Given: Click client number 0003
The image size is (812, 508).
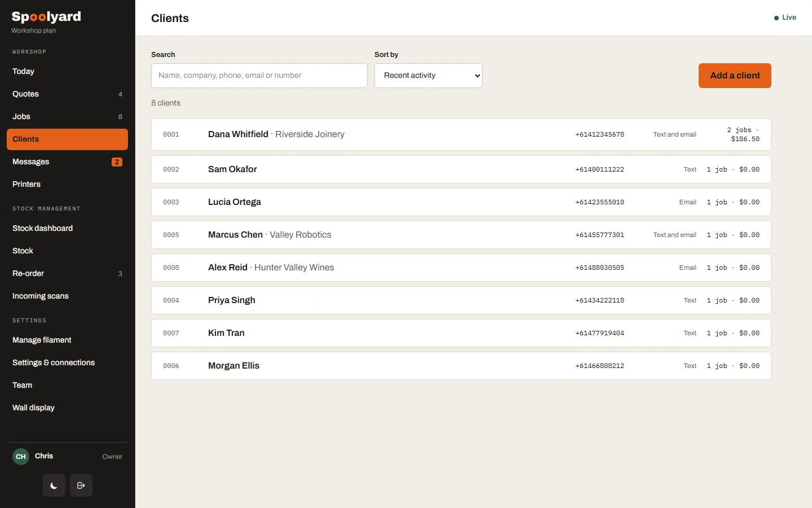Looking at the screenshot, I should [x=171, y=202].
